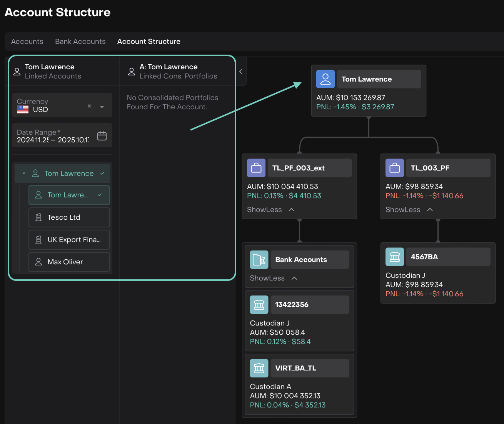Click the TL_PF_003_ext briefcase icon

point(256,168)
